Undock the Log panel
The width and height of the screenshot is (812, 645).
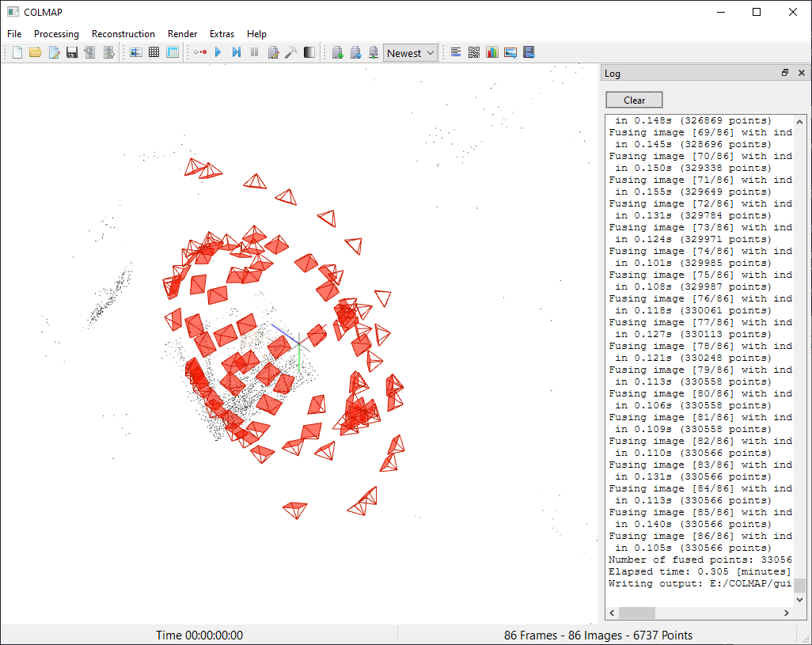tap(784, 72)
